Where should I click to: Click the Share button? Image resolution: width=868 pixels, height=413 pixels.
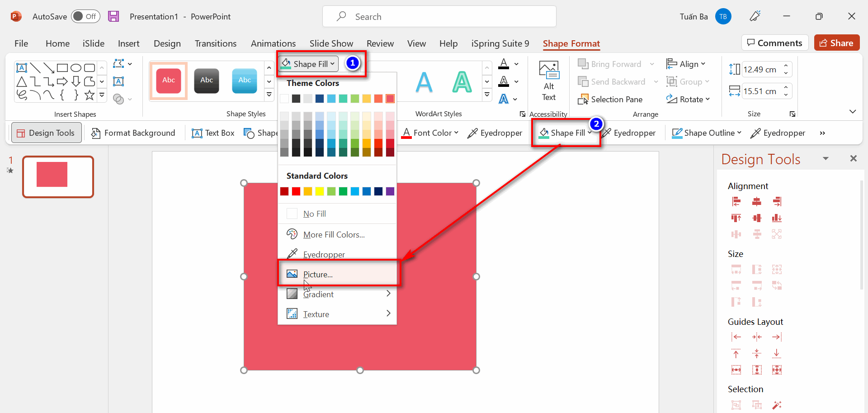(x=837, y=43)
